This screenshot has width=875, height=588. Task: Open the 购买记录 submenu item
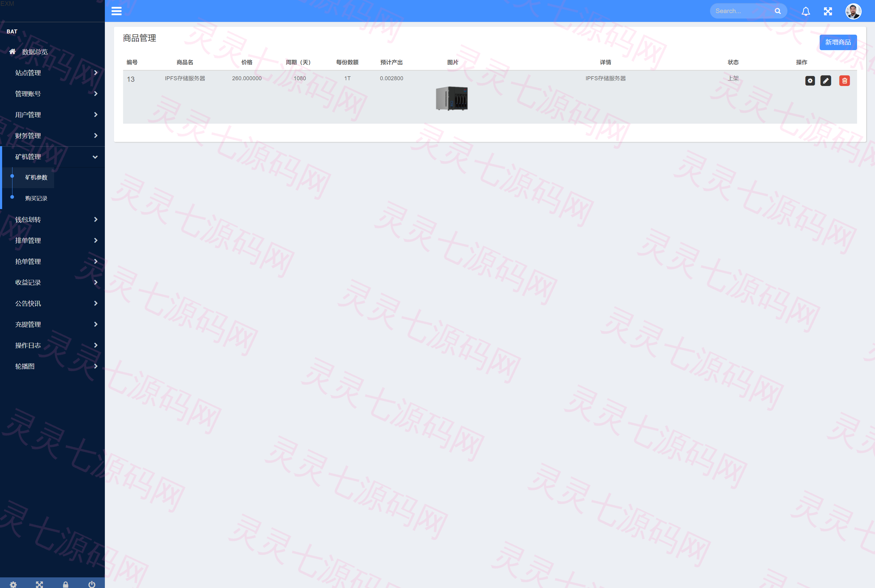pyautogui.click(x=36, y=198)
